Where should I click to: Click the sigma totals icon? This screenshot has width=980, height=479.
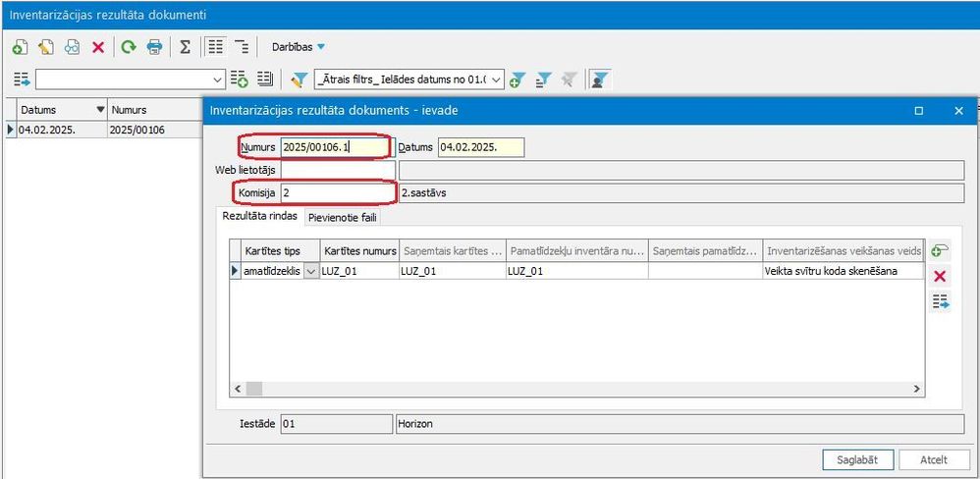[x=185, y=47]
